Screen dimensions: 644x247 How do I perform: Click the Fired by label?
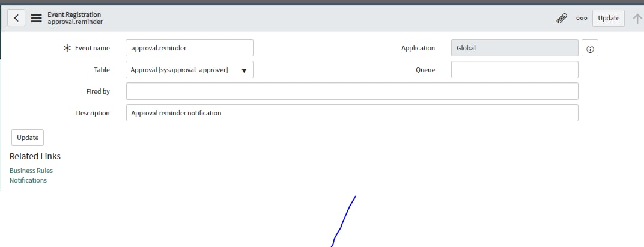[x=98, y=91]
